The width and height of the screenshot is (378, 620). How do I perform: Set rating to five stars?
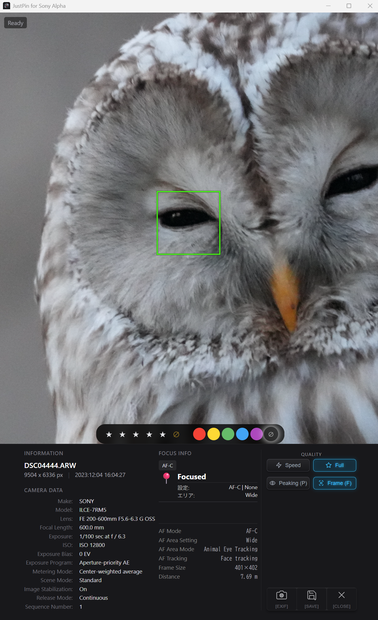(x=163, y=435)
